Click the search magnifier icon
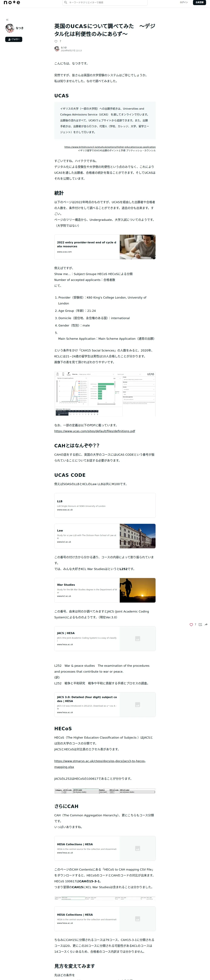 tap(66, 2)
